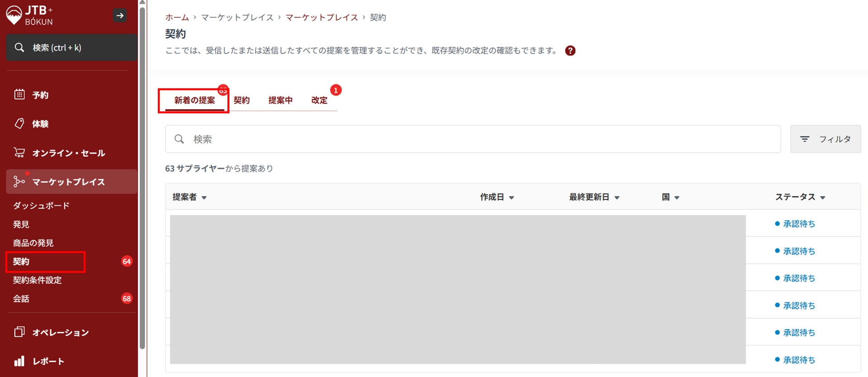Click the JTB Bokun logo icon
Image resolution: width=868 pixels, height=377 pixels.
point(14,15)
